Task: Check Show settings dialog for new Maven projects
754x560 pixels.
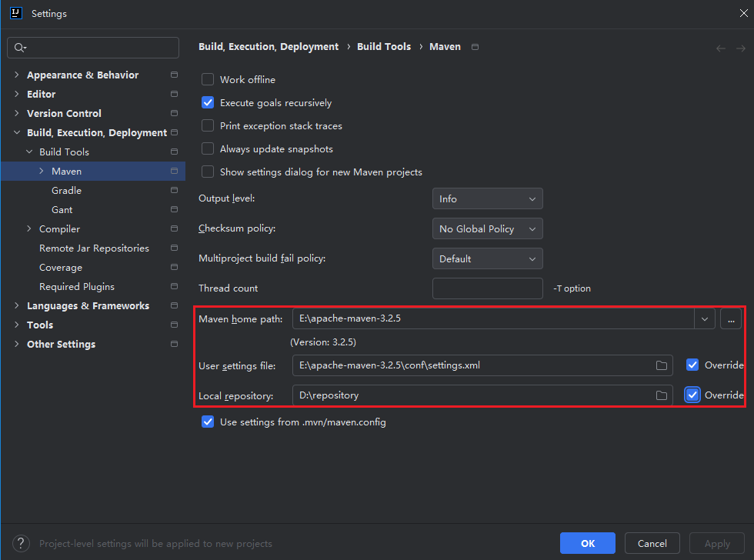Action: coord(208,172)
